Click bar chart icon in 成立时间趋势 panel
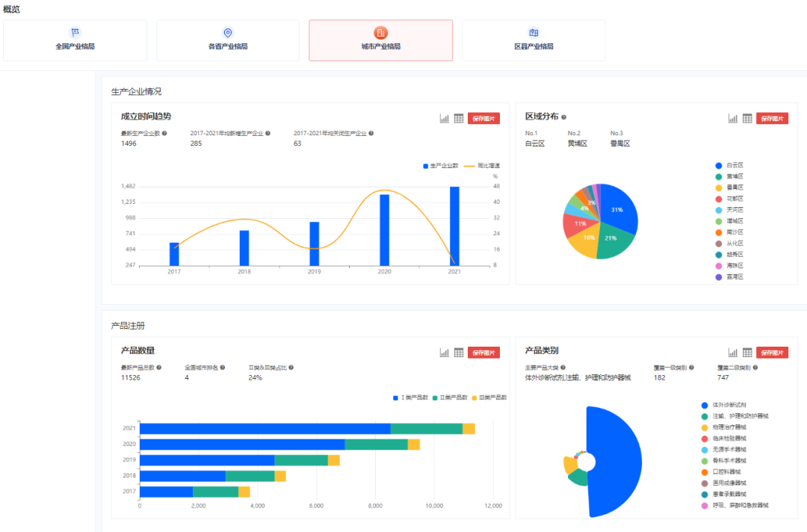 [445, 118]
